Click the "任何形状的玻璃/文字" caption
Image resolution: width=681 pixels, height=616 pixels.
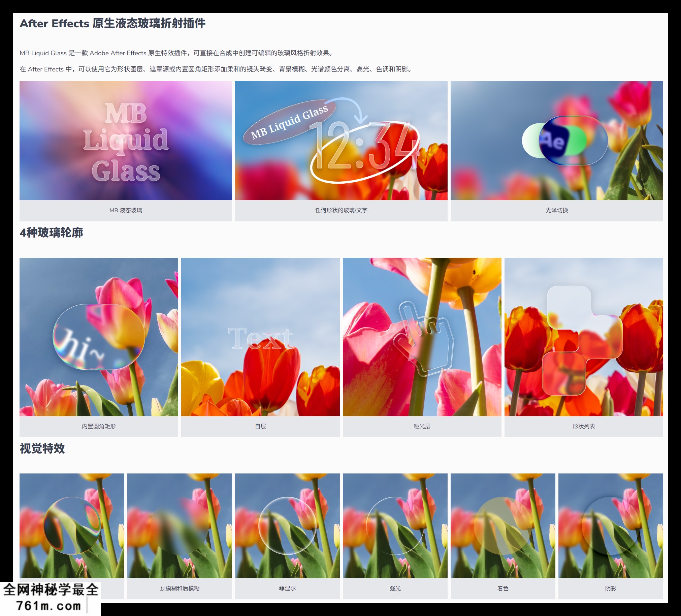click(x=341, y=210)
